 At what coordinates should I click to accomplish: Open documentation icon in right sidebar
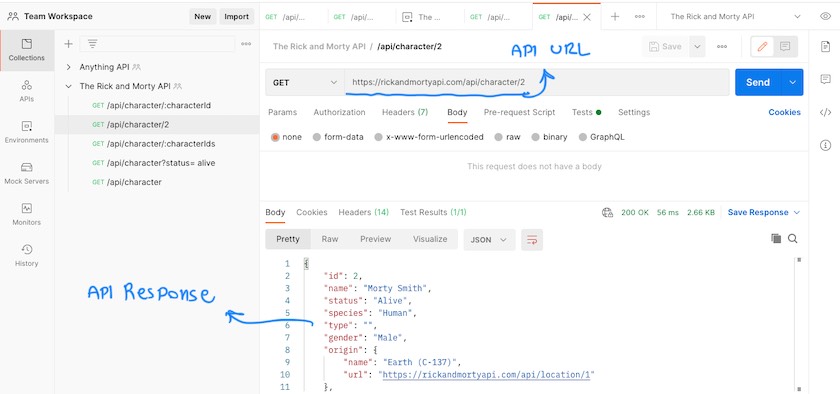tap(825, 47)
